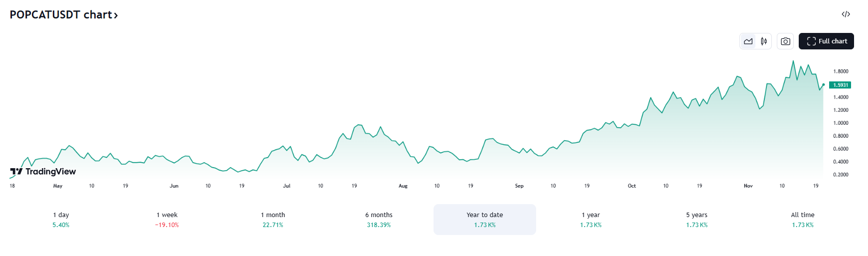The image size is (868, 256).
Task: Click the 1.0000 price axis label
Action: [841, 123]
